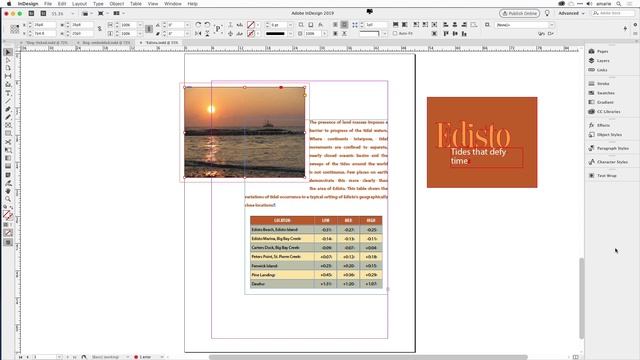Open the Layout menu
The height and width of the screenshot is (360, 640).
(x=79, y=4)
